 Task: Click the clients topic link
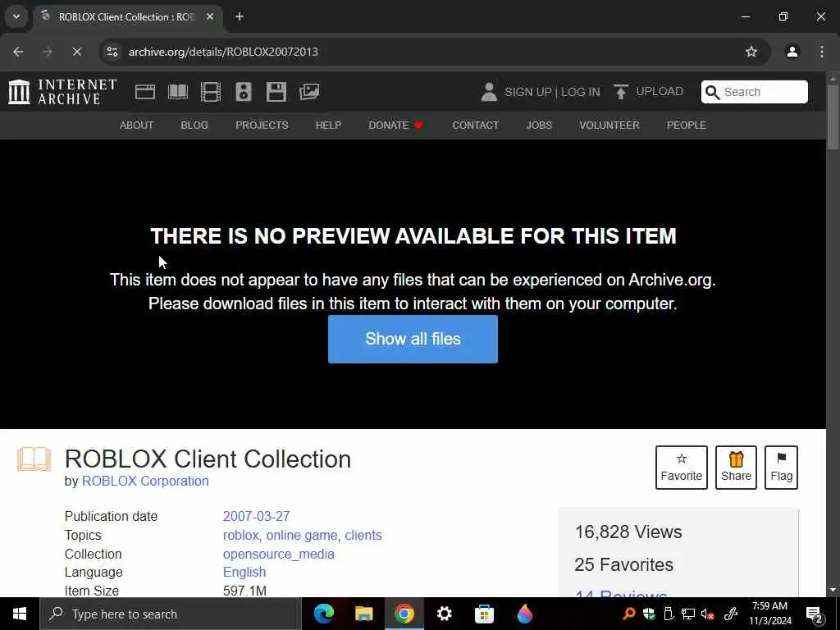pyautogui.click(x=363, y=535)
